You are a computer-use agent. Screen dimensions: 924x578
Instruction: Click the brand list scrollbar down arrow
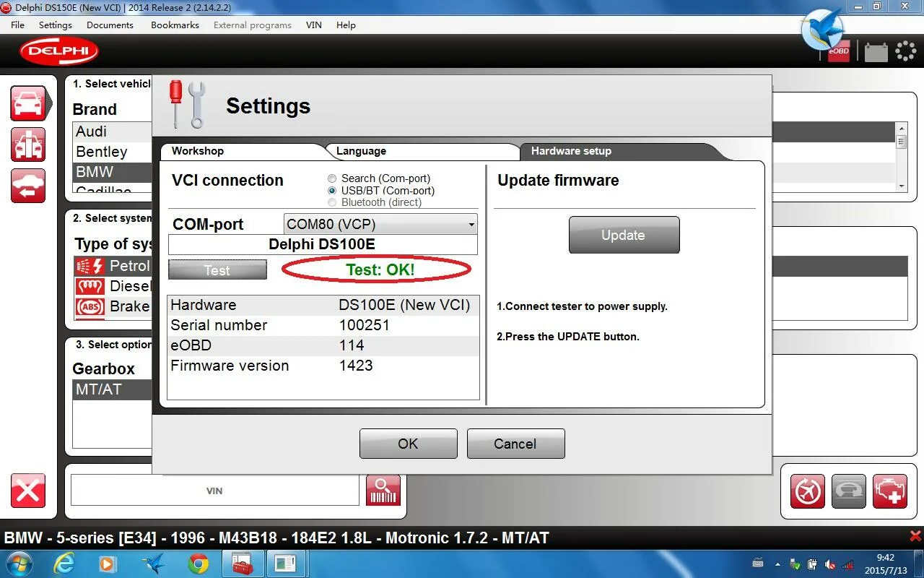point(901,186)
